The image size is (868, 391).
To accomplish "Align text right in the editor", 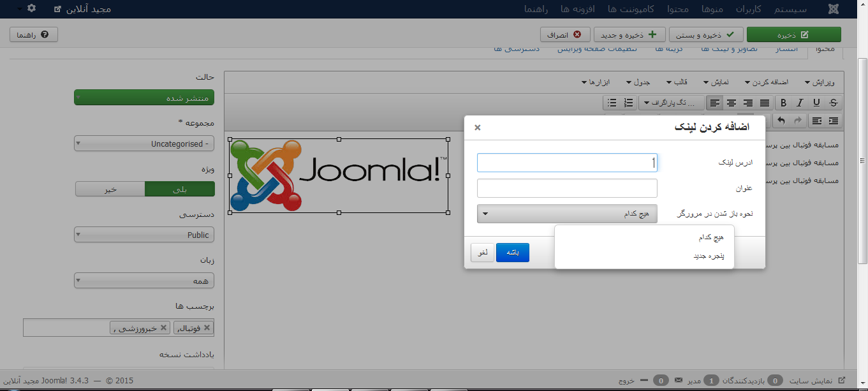I will 748,103.
